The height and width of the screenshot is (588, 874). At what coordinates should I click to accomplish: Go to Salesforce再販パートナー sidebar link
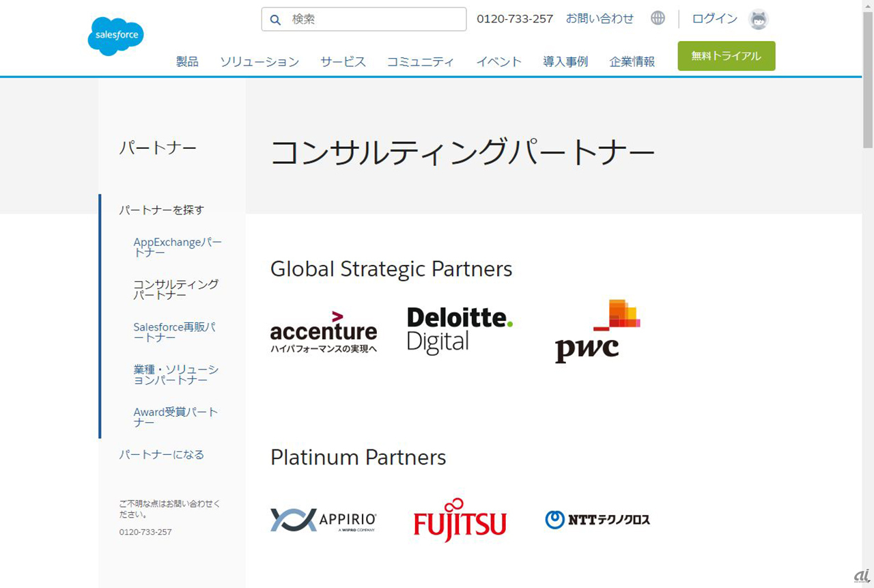[x=175, y=332]
